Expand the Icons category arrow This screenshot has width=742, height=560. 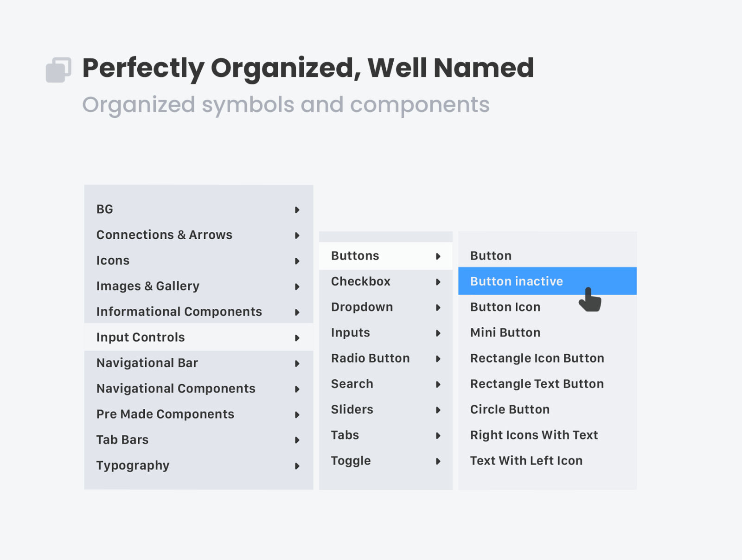coord(297,261)
